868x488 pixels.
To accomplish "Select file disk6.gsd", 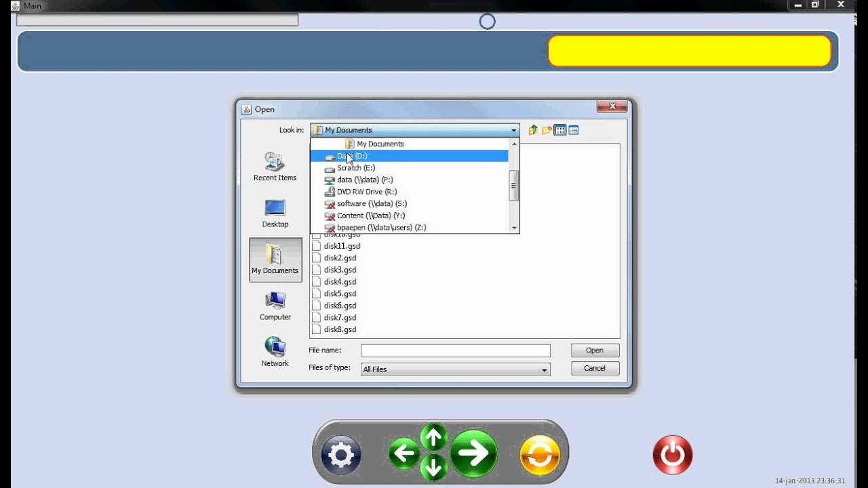I will click(334, 306).
